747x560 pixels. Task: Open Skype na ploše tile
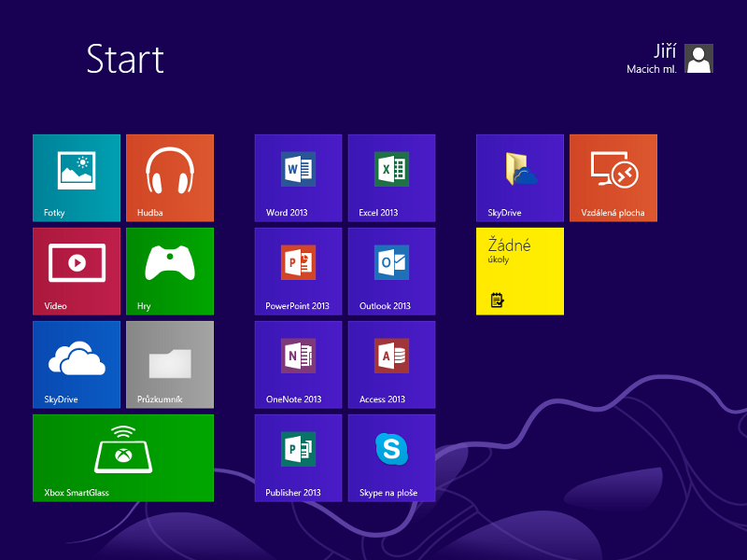(x=391, y=457)
